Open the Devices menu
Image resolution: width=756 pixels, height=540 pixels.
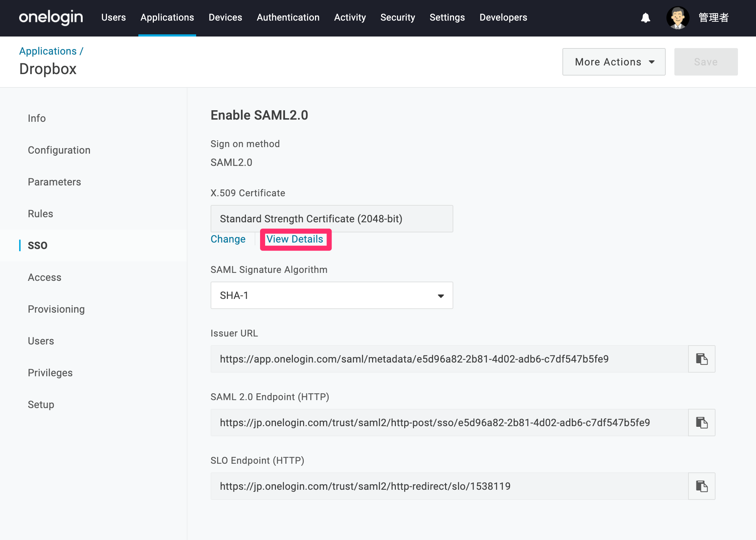225,17
